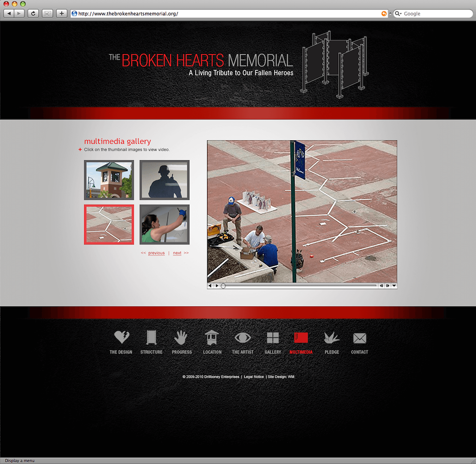Image resolution: width=476 pixels, height=464 pixels.
Task: Play the video in the player
Action: point(217,286)
